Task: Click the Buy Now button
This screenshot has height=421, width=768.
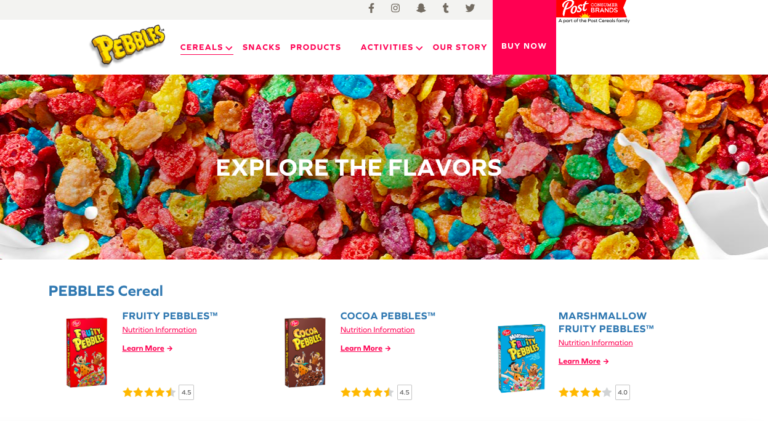Action: (524, 46)
